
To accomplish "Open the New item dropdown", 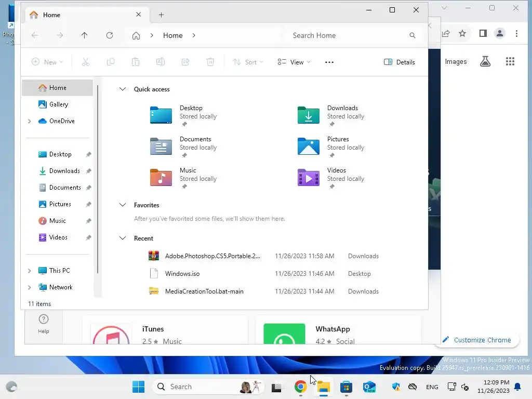I will click(x=47, y=62).
